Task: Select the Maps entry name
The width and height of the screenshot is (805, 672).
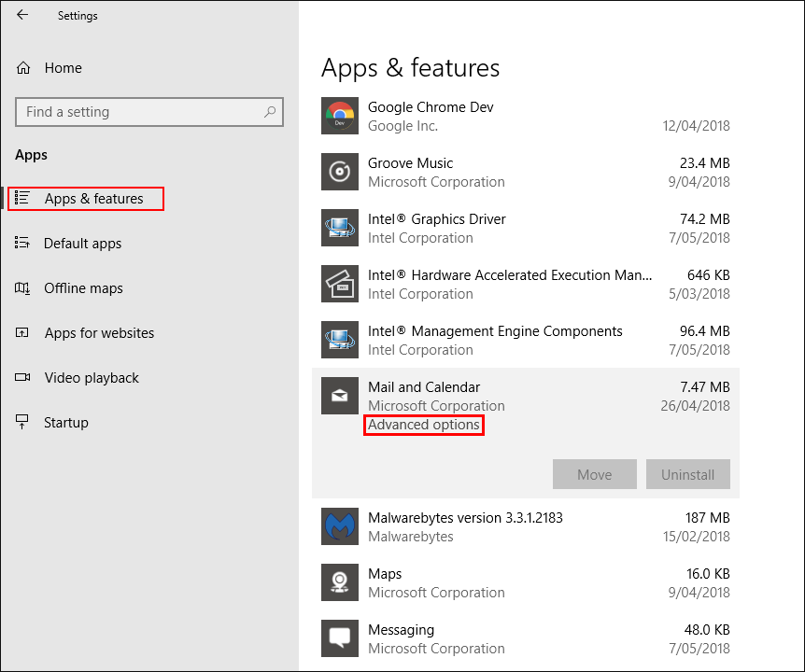Action: 385,574
